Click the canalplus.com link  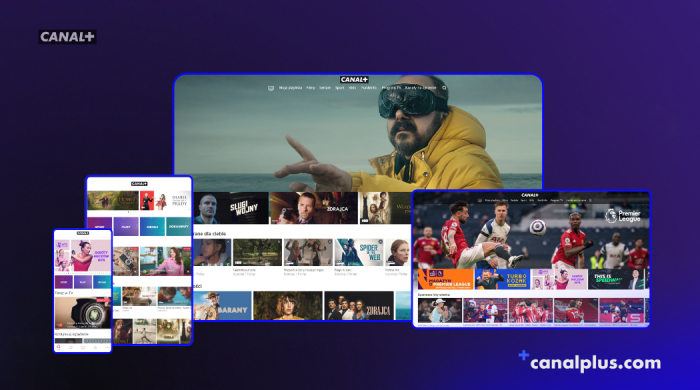pos(595,363)
